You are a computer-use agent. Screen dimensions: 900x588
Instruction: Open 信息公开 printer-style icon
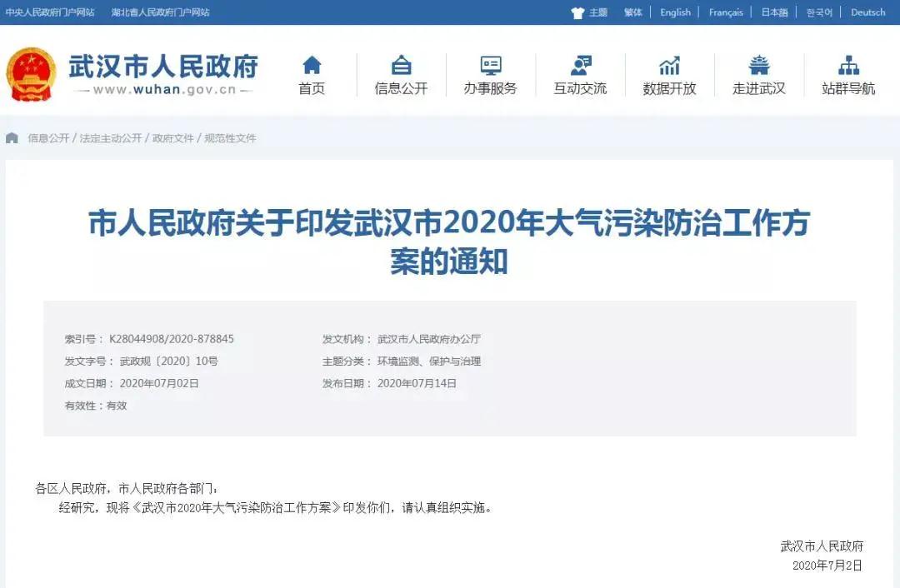tap(401, 65)
